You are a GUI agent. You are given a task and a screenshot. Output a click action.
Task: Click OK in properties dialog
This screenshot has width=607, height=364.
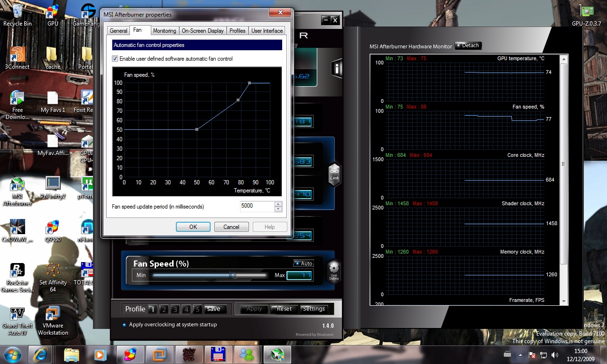tap(193, 227)
